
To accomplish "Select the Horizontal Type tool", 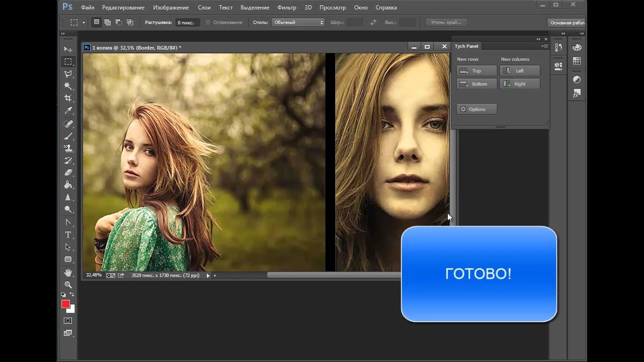I will (68, 235).
